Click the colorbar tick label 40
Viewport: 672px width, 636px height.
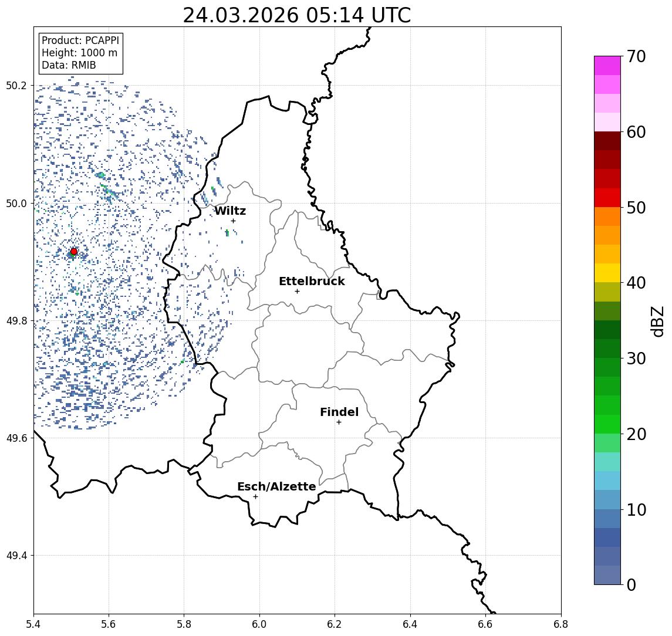pos(636,283)
